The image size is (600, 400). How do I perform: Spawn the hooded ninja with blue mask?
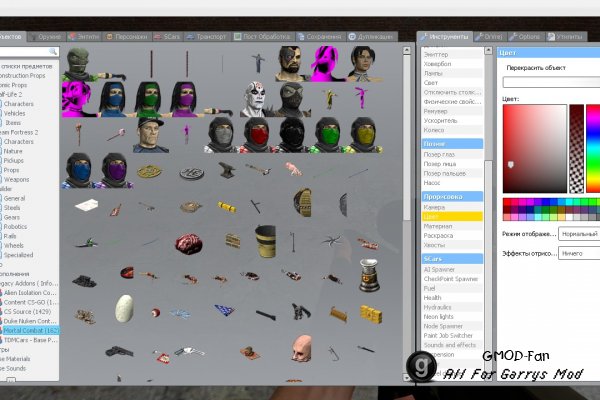[79, 171]
